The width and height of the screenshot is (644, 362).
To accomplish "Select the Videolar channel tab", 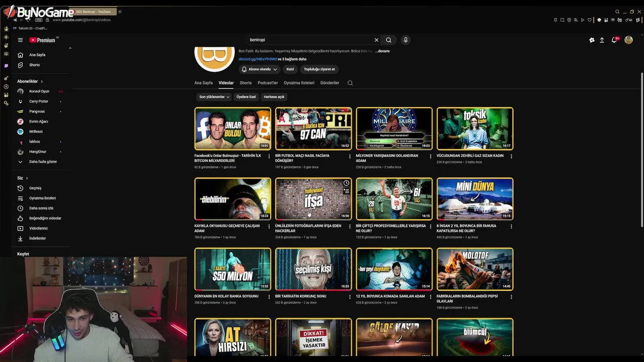I will click(x=226, y=83).
